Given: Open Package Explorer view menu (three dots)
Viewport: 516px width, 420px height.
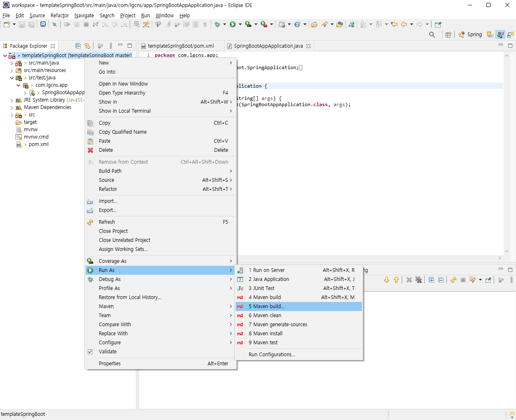Looking at the screenshot, I should coord(111,46).
